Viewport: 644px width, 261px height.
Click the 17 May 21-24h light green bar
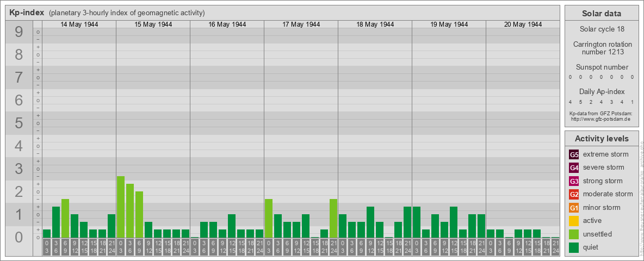pos(333,219)
